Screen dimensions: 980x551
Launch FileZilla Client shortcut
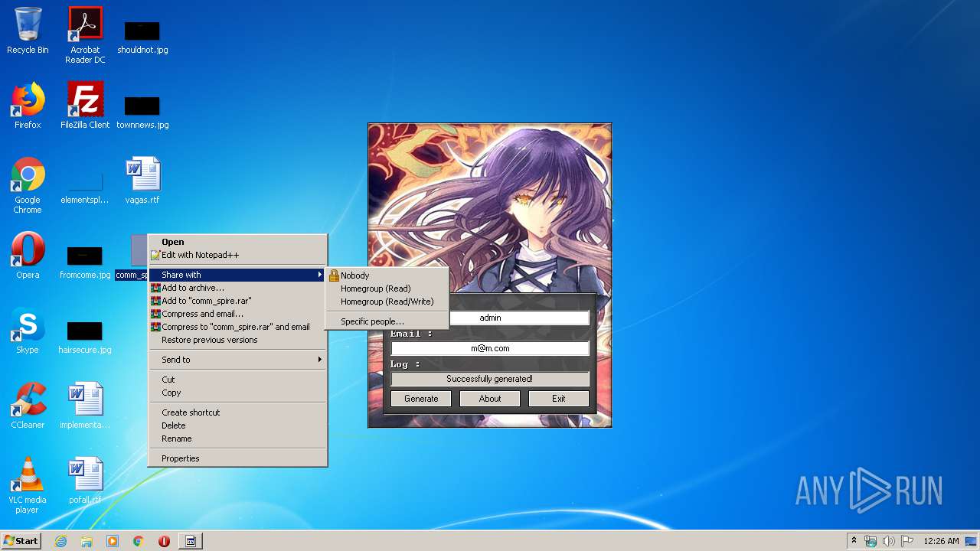(85, 105)
